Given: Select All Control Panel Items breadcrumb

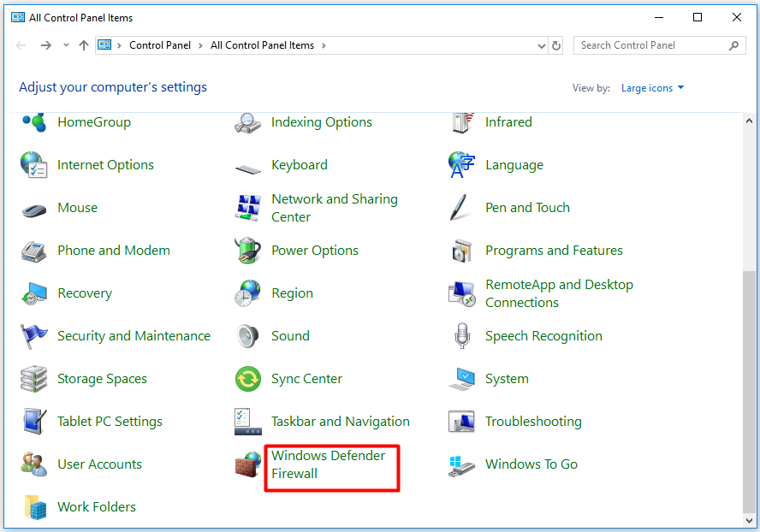Looking at the screenshot, I should coord(262,45).
